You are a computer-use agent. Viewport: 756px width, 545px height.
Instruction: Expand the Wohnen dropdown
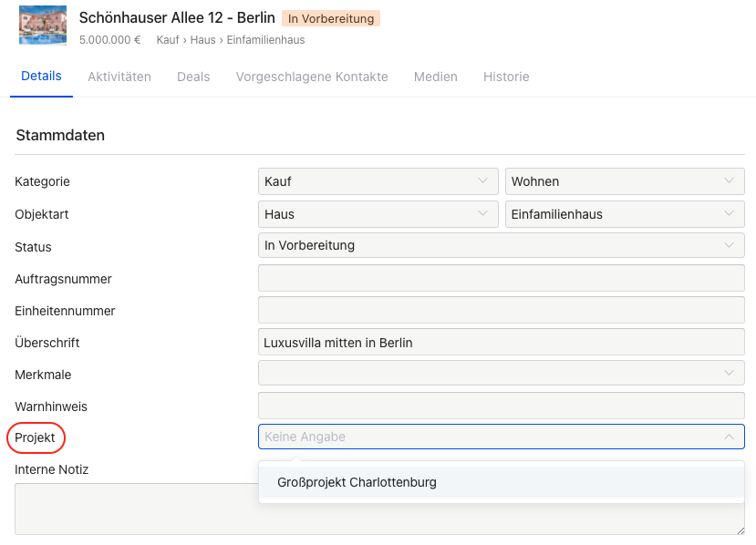pyautogui.click(x=625, y=181)
